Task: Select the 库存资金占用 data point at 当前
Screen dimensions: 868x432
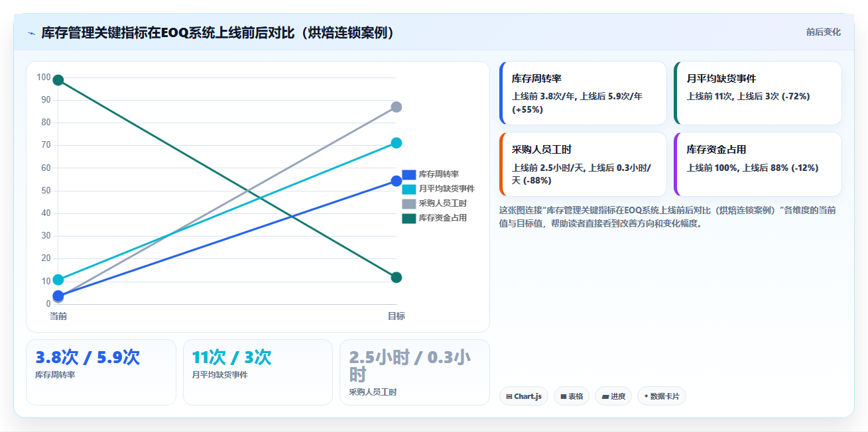Action: [58, 80]
